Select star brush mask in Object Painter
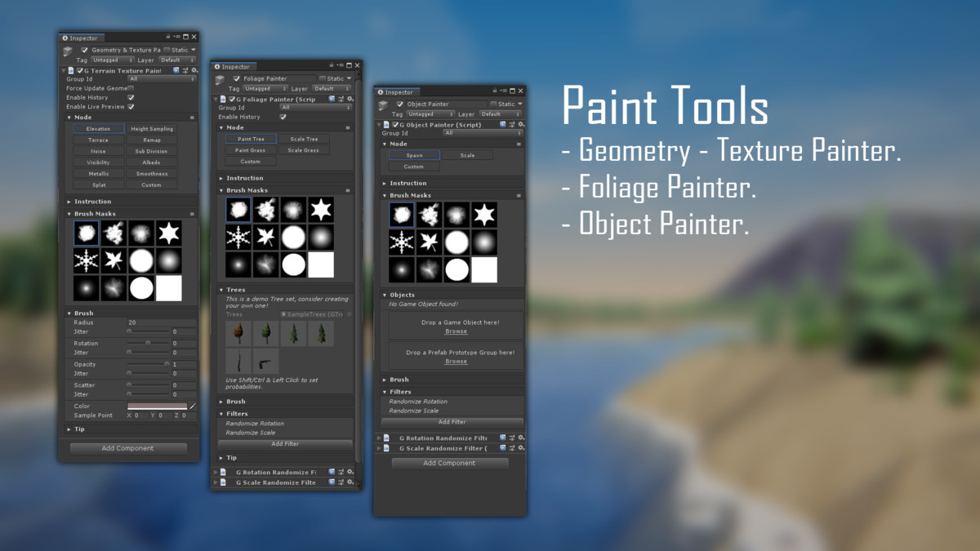 point(484,216)
